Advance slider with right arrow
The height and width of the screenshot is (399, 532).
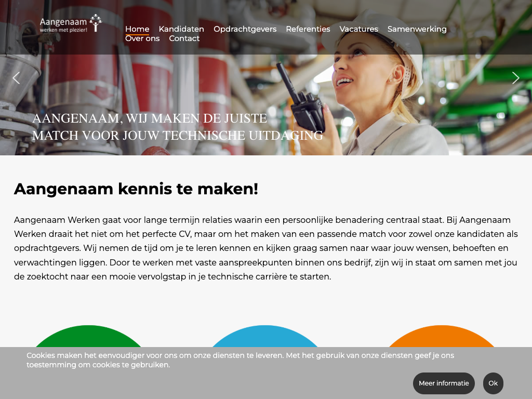tap(516, 78)
